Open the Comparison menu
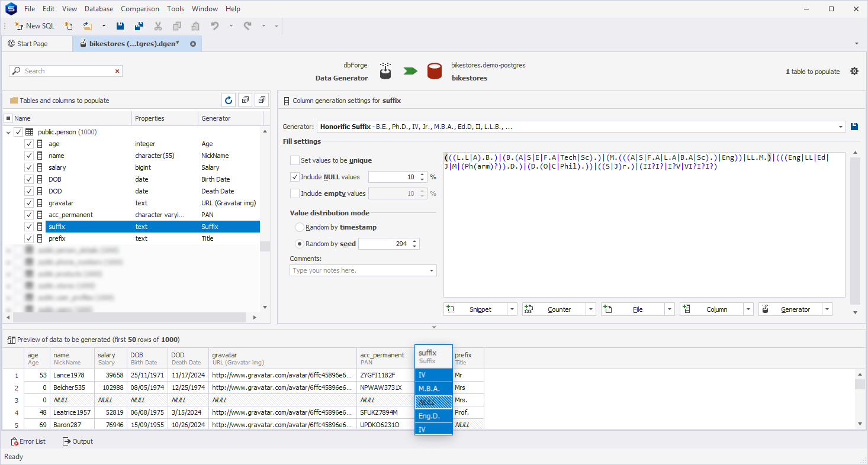 pyautogui.click(x=140, y=9)
